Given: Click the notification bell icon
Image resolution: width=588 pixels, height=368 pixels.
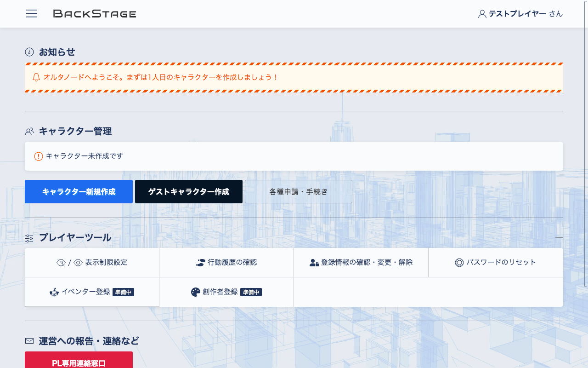Looking at the screenshot, I should tap(36, 77).
